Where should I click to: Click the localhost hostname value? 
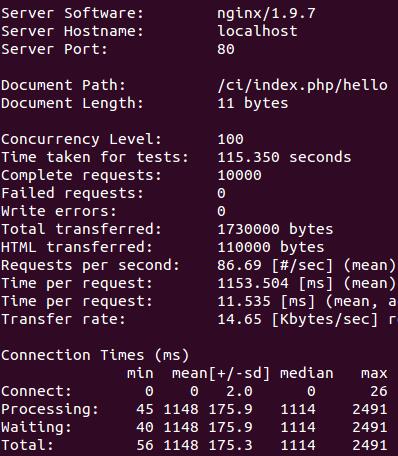(257, 31)
